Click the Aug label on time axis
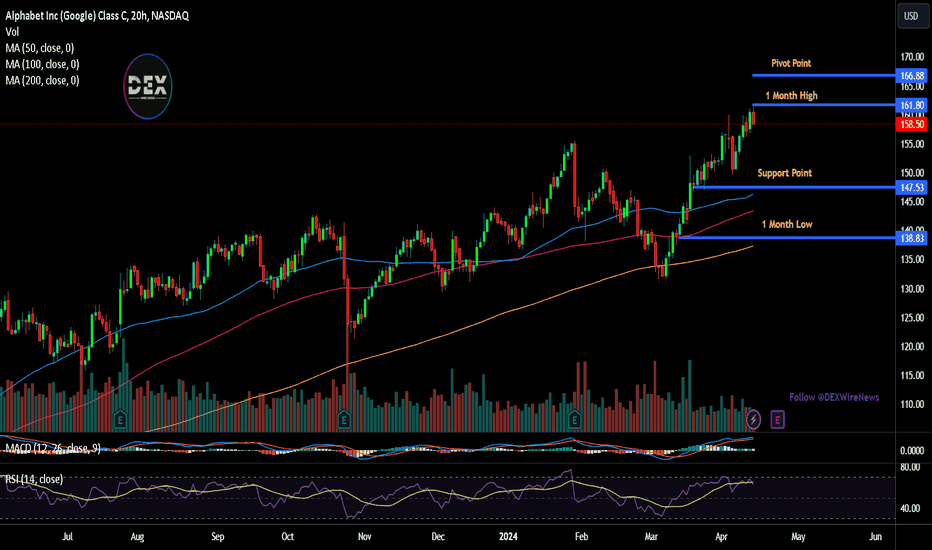Screen dimensions: 932x550 pyautogui.click(x=137, y=536)
